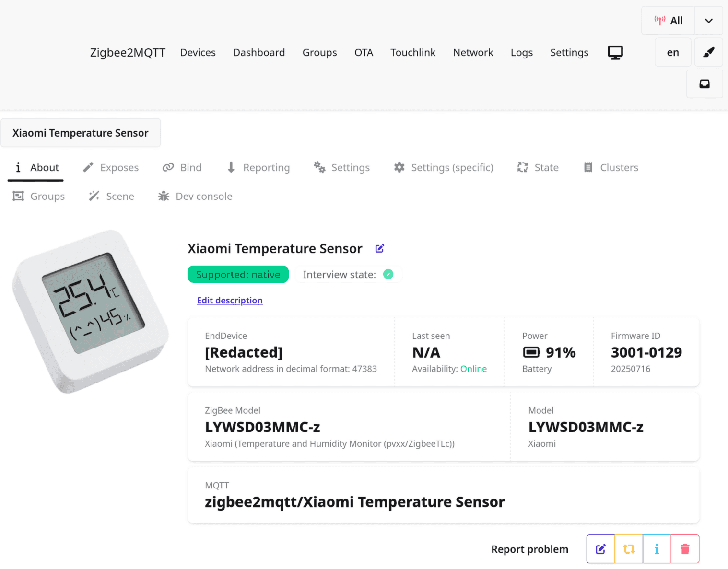Viewport: 728px width, 569px height.
Task: Go to the OTA page
Action: [x=364, y=52]
